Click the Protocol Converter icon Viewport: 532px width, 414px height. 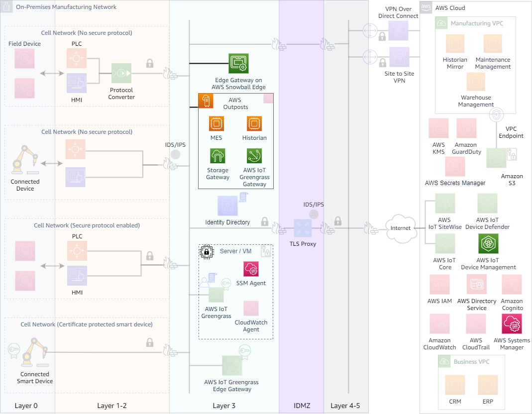point(121,73)
